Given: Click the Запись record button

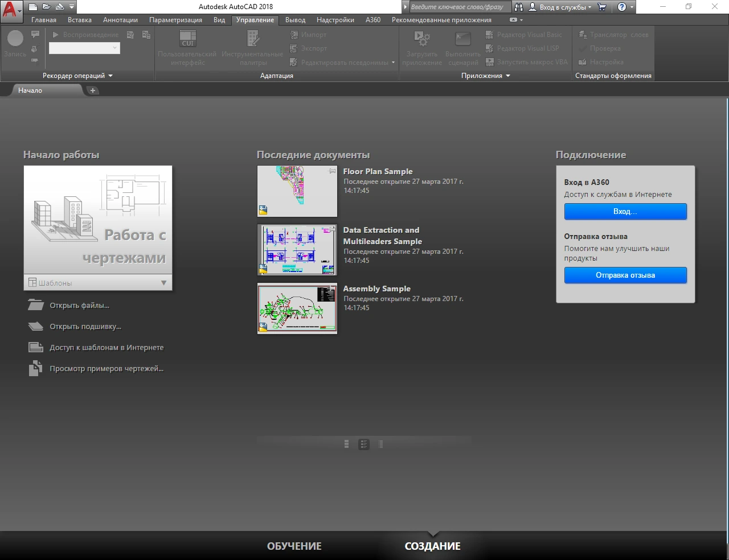Looking at the screenshot, I should (15, 44).
